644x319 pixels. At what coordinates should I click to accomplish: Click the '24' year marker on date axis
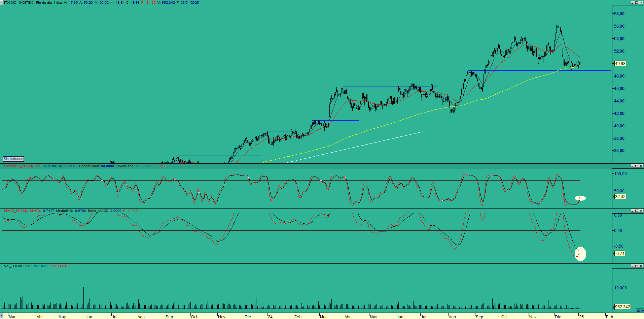point(270,317)
